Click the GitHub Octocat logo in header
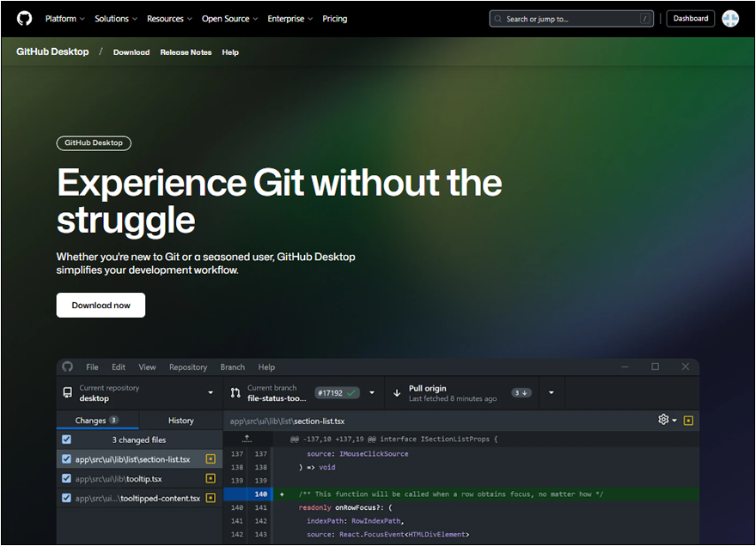This screenshot has height=546, width=756. (x=24, y=18)
